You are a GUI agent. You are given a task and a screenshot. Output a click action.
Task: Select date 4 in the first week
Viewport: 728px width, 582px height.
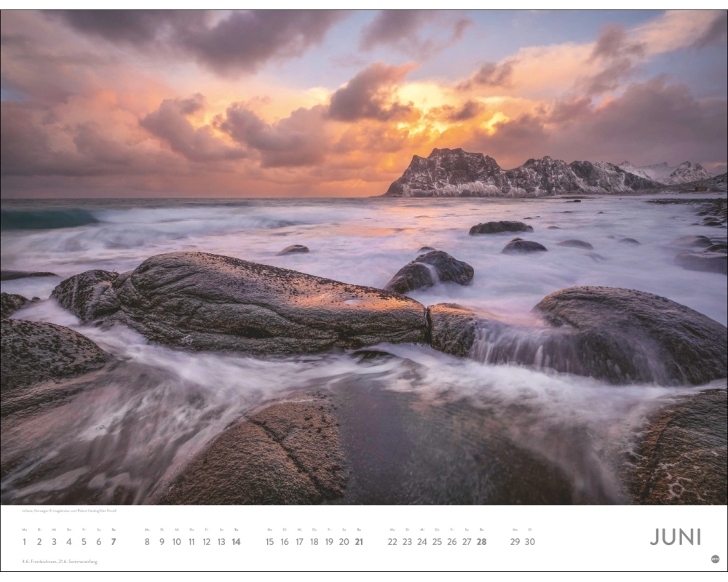pos(69,542)
